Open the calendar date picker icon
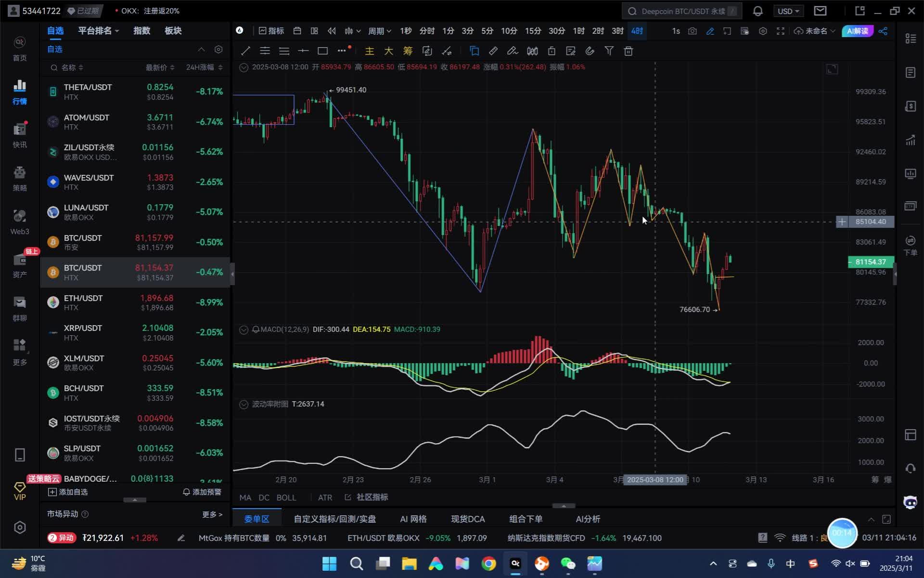The width and height of the screenshot is (924, 578). (x=297, y=31)
